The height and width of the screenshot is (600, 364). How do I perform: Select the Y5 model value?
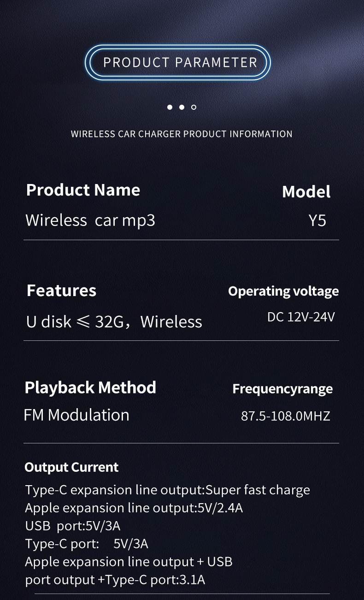(317, 220)
